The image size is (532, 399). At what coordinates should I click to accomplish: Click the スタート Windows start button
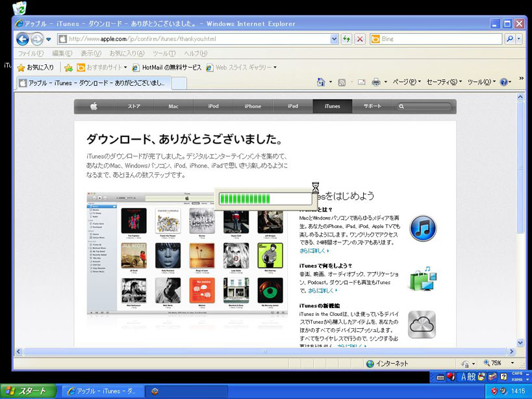[x=28, y=391]
